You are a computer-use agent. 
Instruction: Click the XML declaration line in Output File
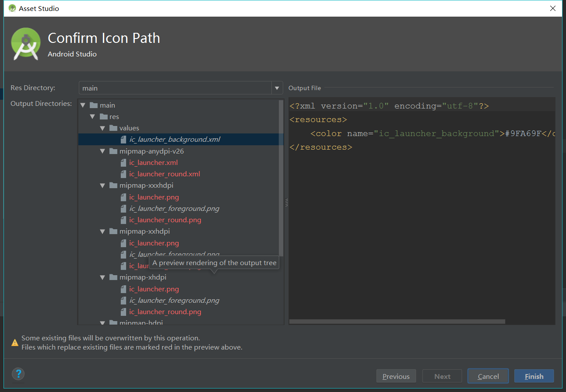(389, 106)
